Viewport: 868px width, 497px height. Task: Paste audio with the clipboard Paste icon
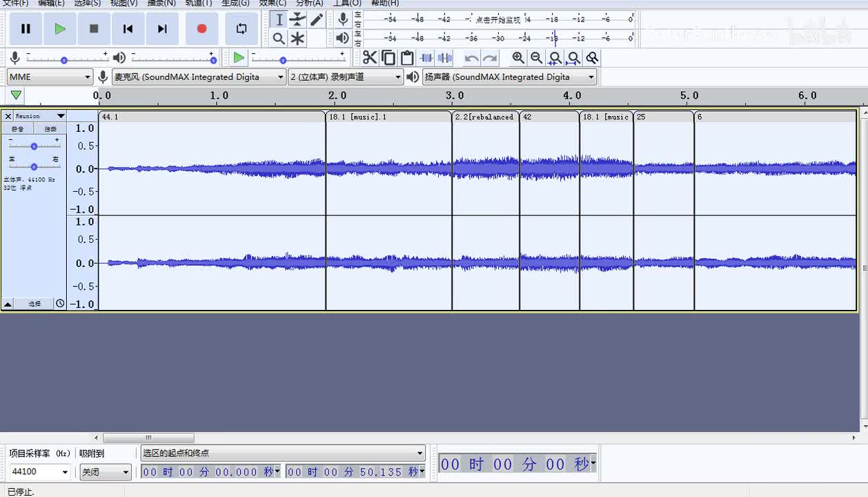[x=407, y=58]
